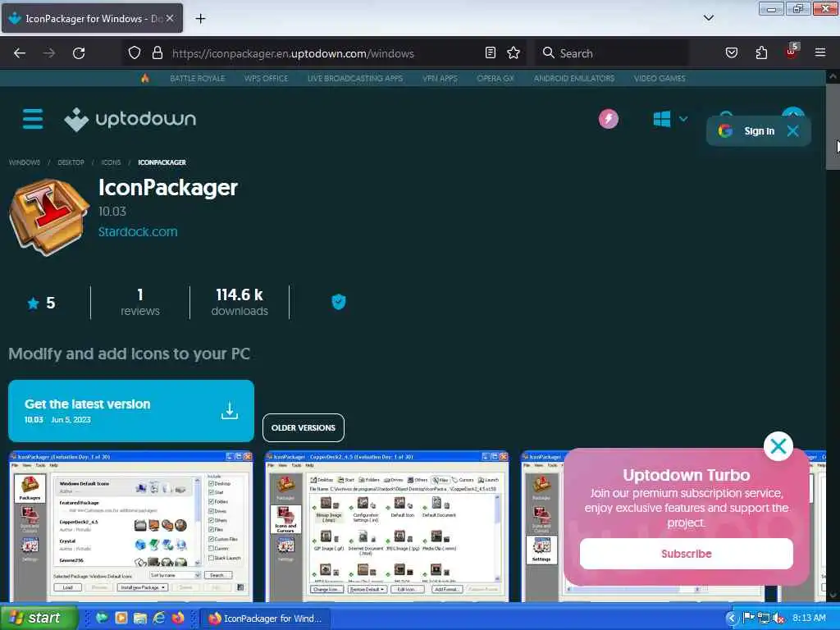The width and height of the screenshot is (840, 630).
Task: Sign in with Google button
Action: click(747, 130)
